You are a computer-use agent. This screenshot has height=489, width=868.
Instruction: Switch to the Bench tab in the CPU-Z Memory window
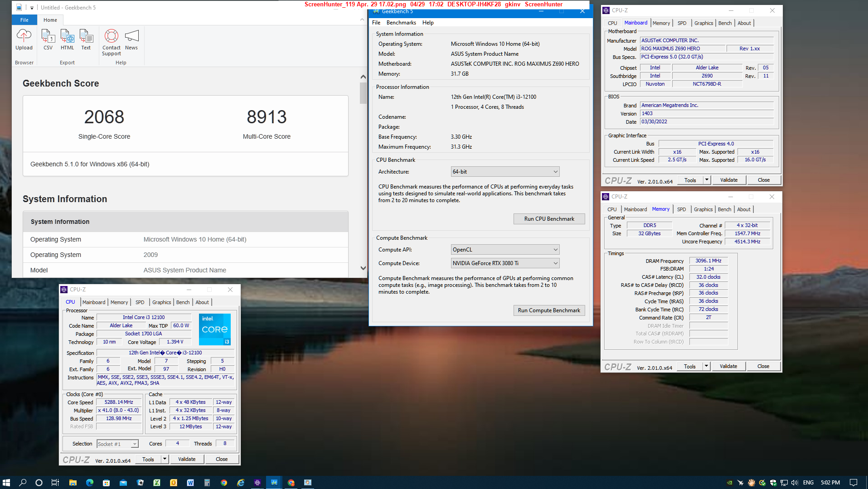[724, 209]
